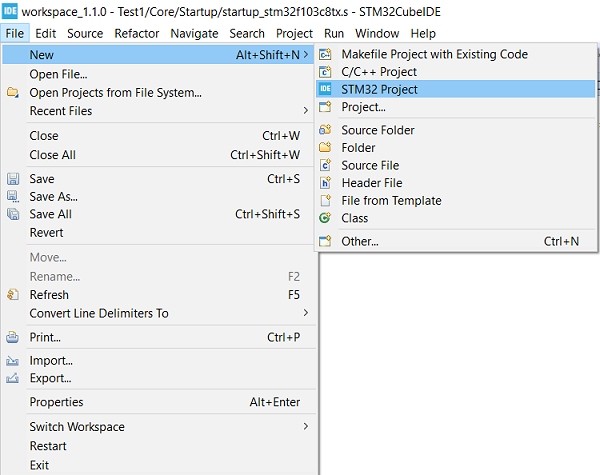Click the Source Folder icon
600x475 pixels.
click(324, 130)
